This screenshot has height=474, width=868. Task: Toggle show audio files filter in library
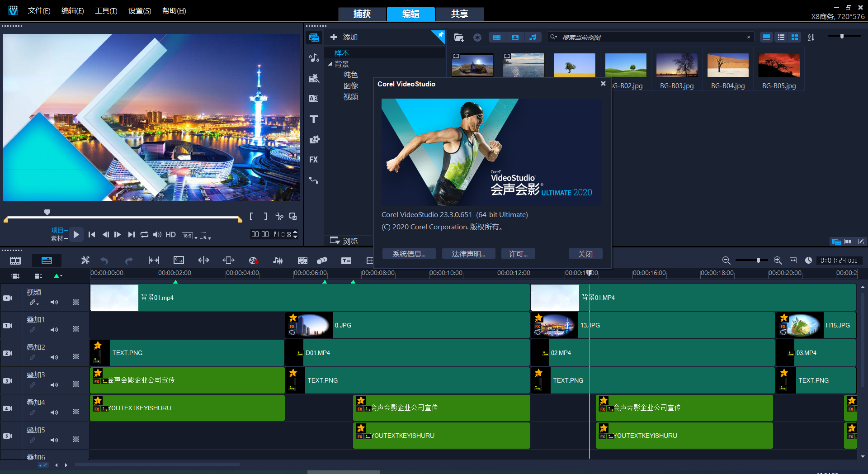[533, 38]
